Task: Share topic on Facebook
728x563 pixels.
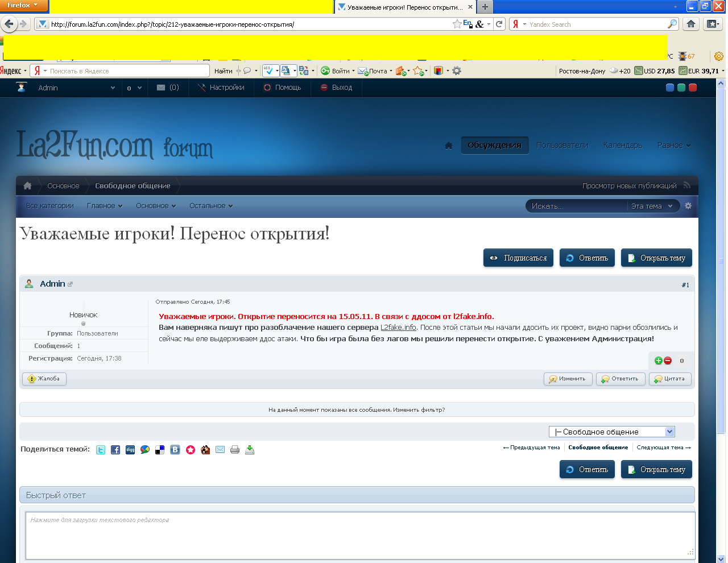Action: (115, 450)
